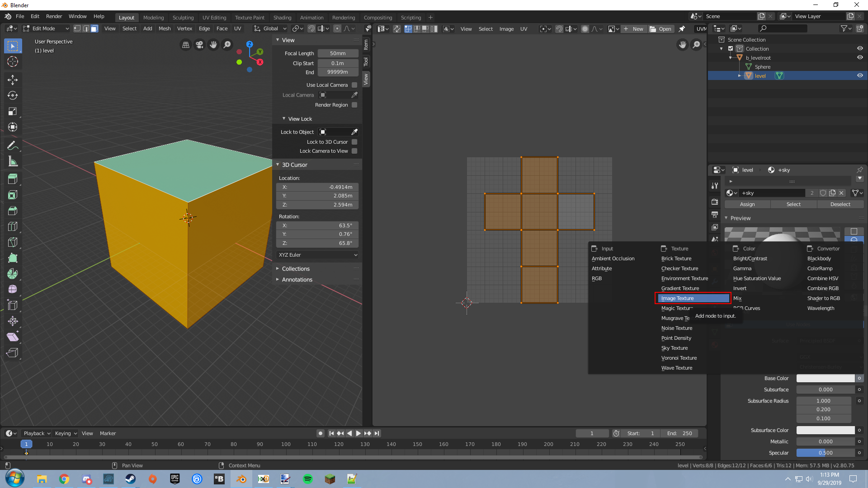This screenshot has width=868, height=488.
Task: Select the Knife tool
Action: (13, 242)
